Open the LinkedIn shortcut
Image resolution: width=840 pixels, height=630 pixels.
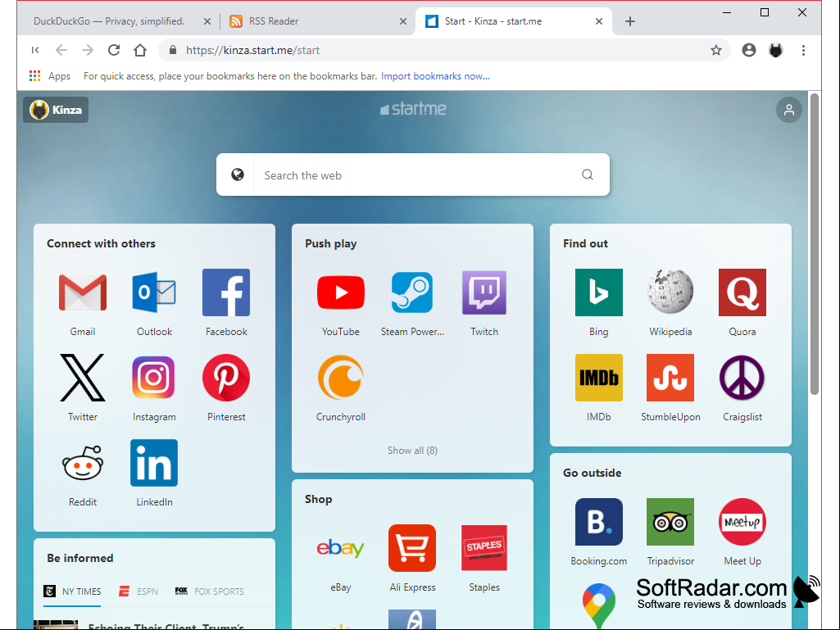(154, 463)
